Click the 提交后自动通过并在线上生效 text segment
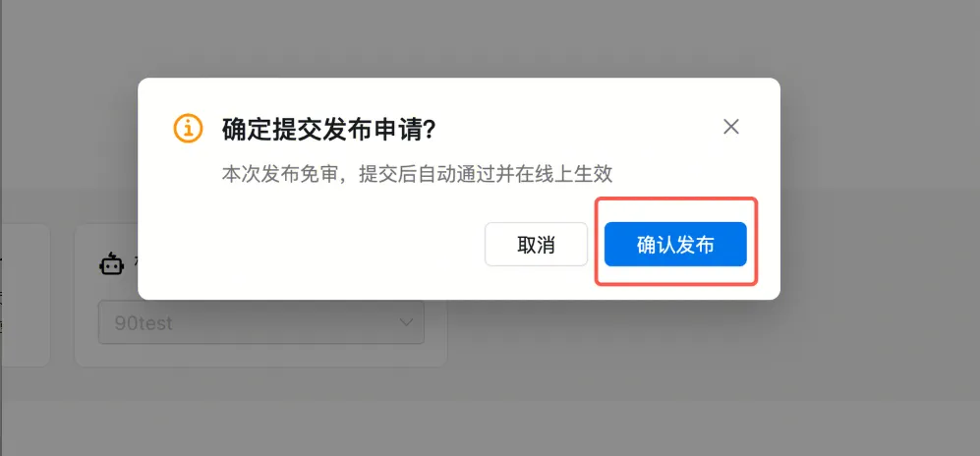 tap(486, 174)
